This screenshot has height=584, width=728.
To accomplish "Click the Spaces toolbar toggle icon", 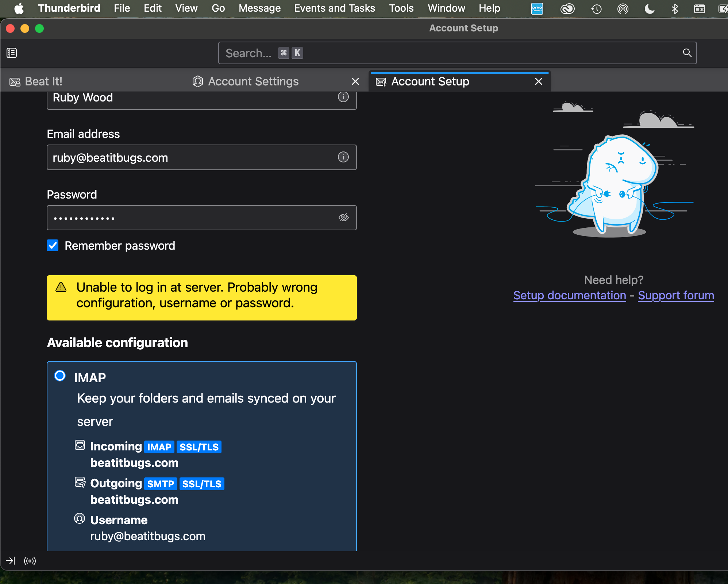I will click(12, 53).
